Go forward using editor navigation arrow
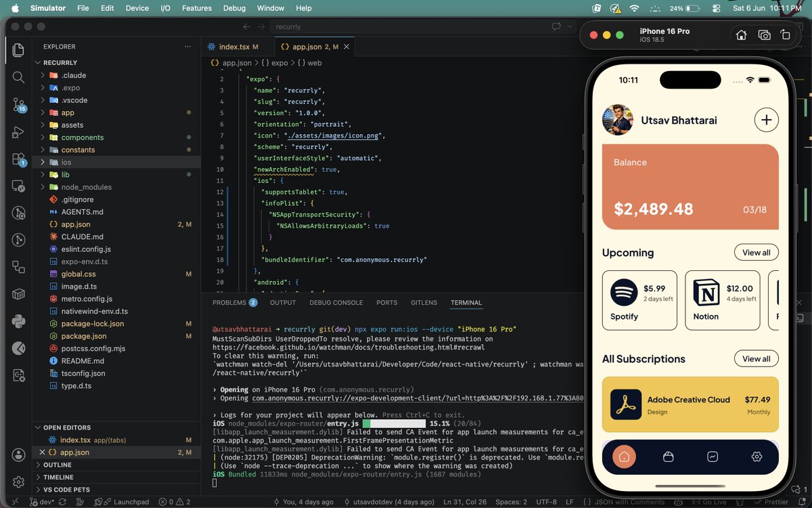The image size is (812, 508). (261, 26)
